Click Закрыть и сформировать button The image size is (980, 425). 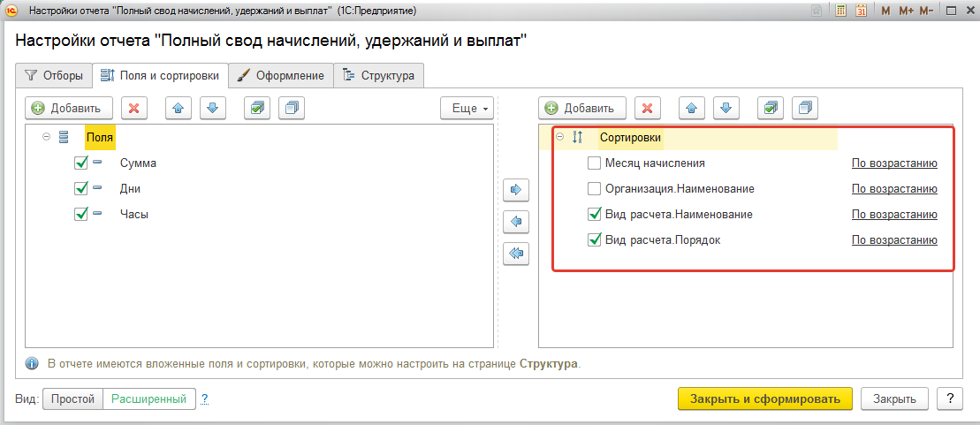coord(765,398)
